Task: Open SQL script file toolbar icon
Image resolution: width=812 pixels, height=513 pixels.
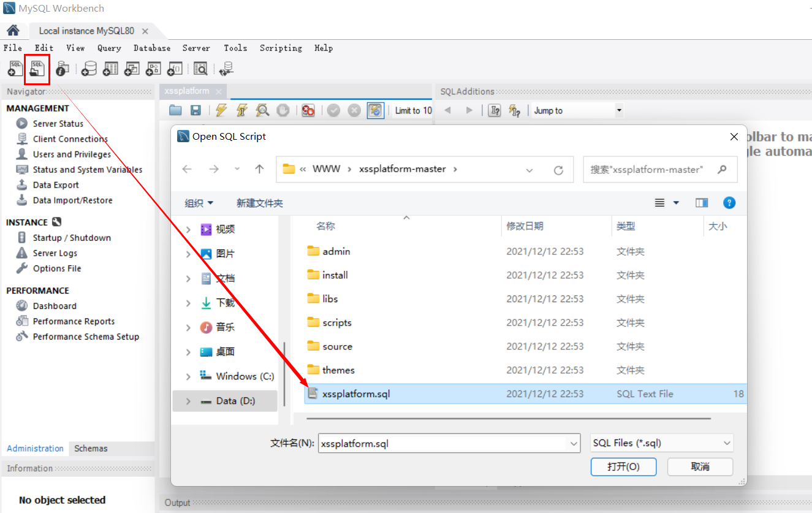Action: click(x=37, y=69)
